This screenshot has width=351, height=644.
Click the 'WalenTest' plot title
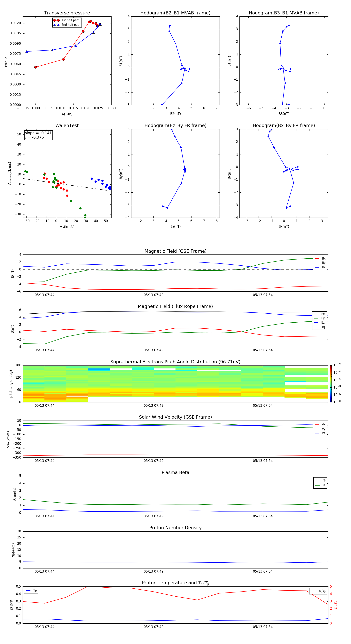67,125
